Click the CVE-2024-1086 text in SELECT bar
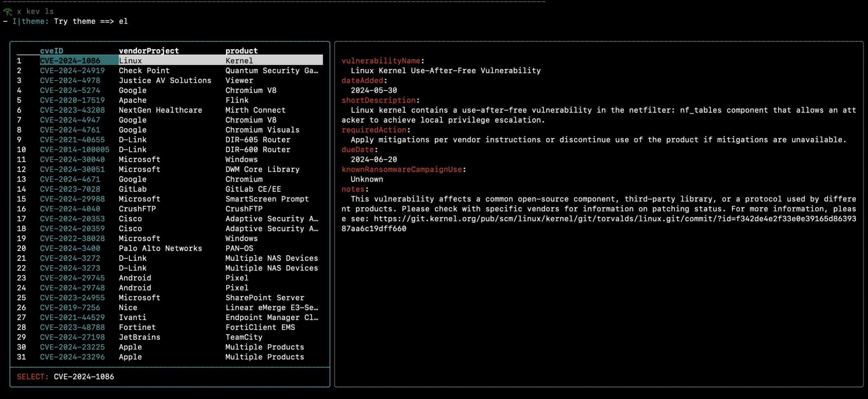Image resolution: width=868 pixels, height=399 pixels. (x=84, y=377)
